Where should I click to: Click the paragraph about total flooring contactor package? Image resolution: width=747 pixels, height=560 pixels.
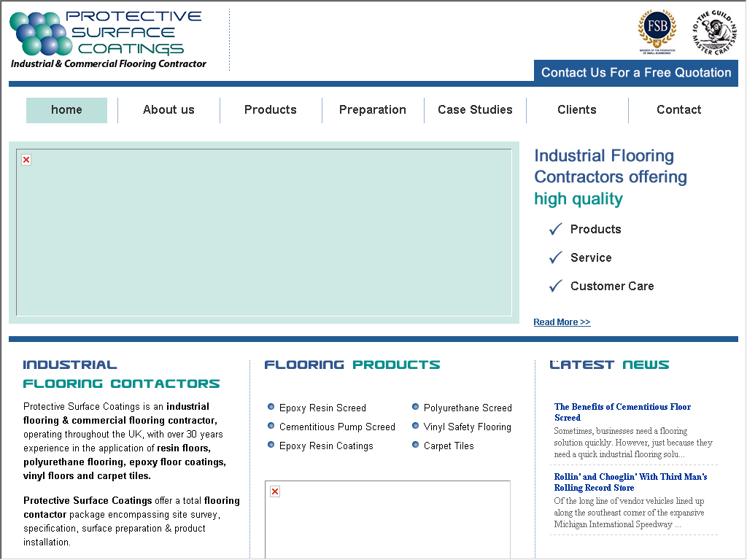click(131, 522)
